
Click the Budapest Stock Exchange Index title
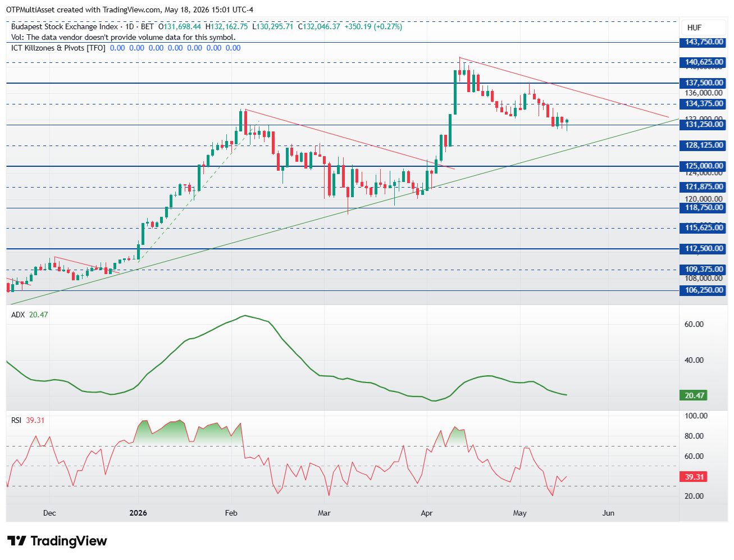pyautogui.click(x=65, y=26)
